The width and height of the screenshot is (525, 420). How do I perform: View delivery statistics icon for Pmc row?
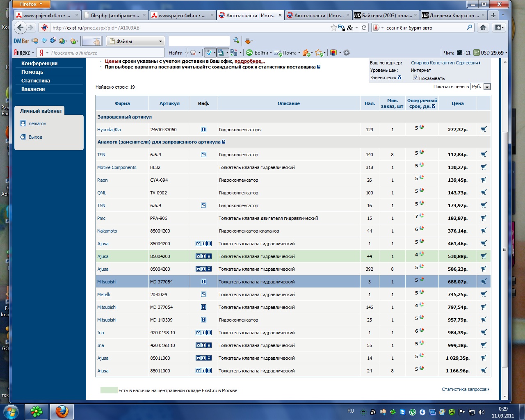422,216
